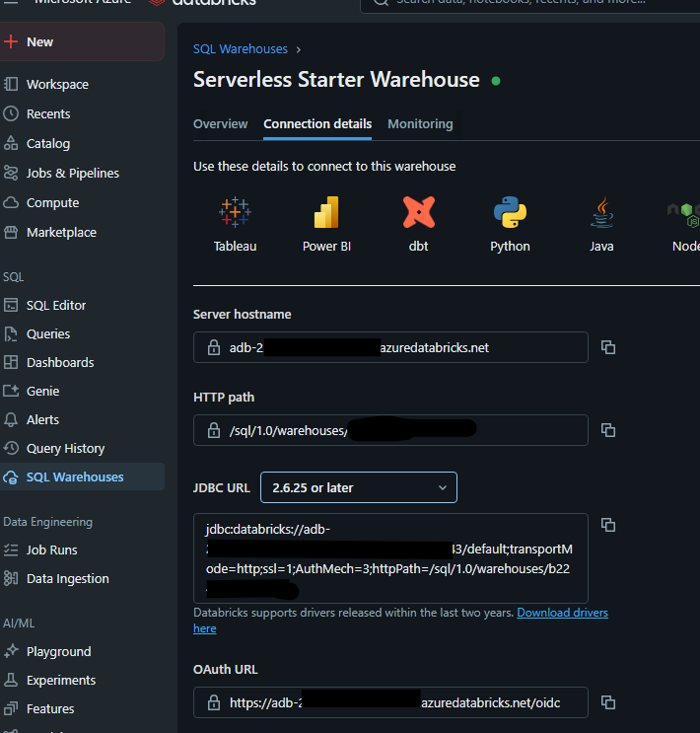
Task: Copy the JDBC URL string
Action: pos(608,525)
